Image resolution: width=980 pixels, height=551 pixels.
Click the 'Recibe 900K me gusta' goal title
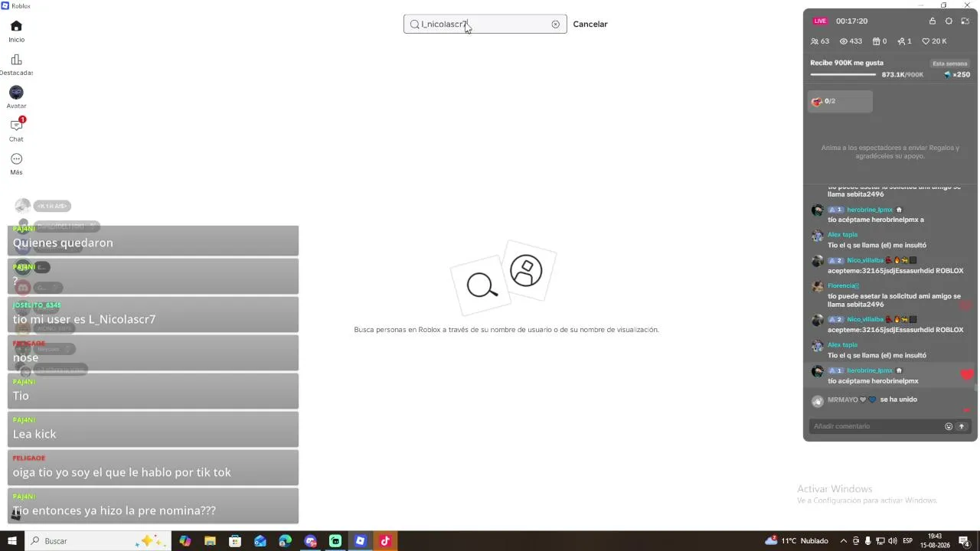pos(847,63)
